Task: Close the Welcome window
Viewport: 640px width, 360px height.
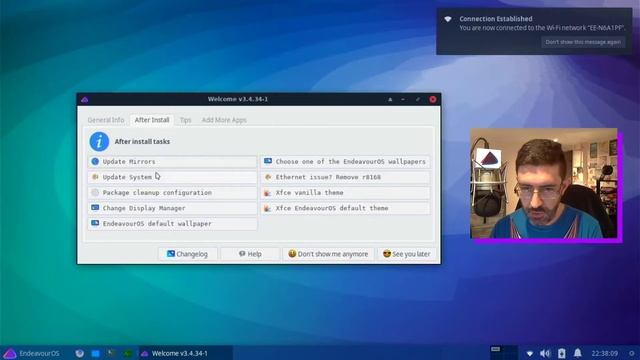Action: pyautogui.click(x=433, y=100)
